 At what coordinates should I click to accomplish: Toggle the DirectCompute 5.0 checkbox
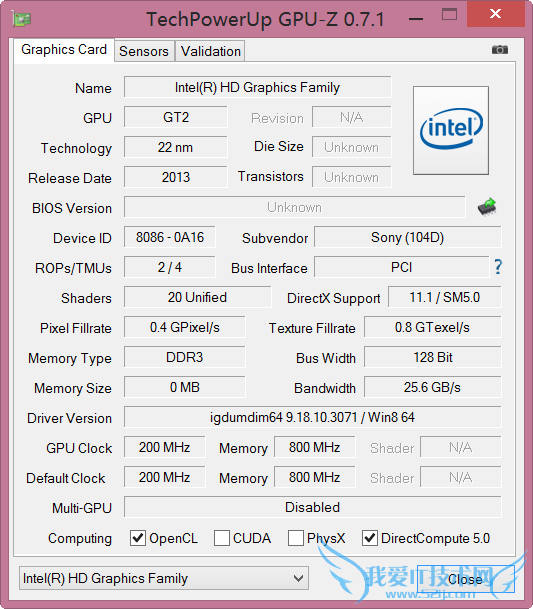click(x=370, y=538)
